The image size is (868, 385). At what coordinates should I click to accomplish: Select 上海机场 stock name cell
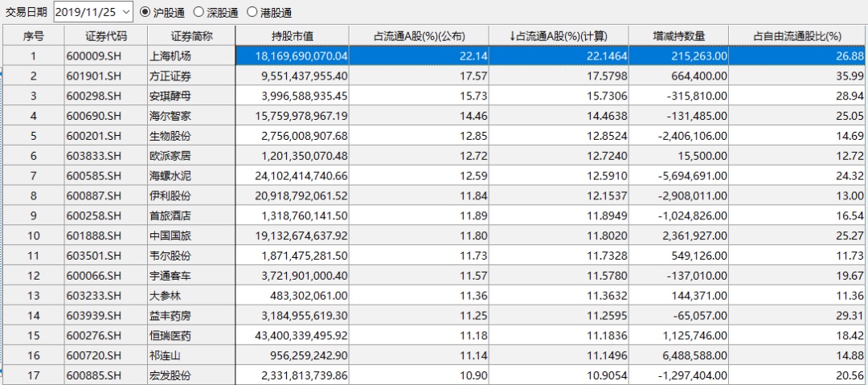[x=191, y=56]
